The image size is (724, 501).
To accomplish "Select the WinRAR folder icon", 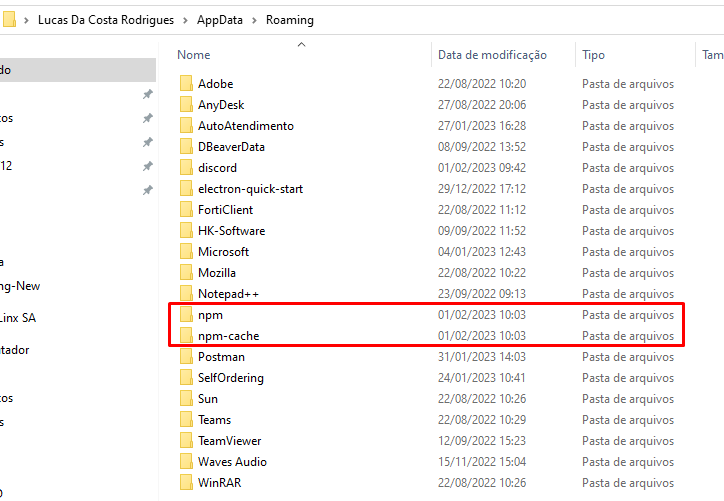I will point(186,483).
